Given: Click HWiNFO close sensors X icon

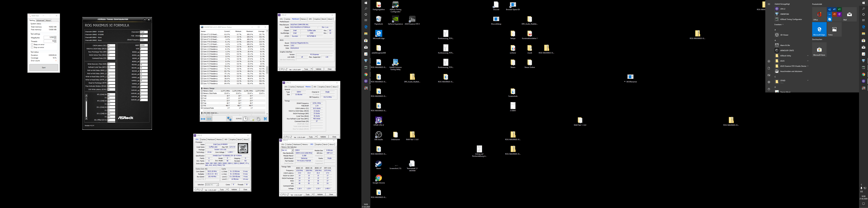Looking at the screenshot, I should pyautogui.click(x=265, y=119).
